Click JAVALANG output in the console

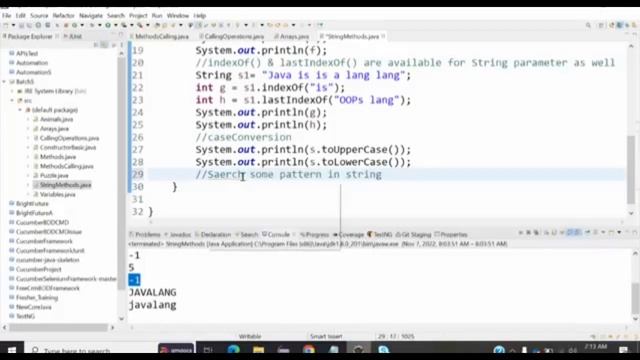click(153, 293)
